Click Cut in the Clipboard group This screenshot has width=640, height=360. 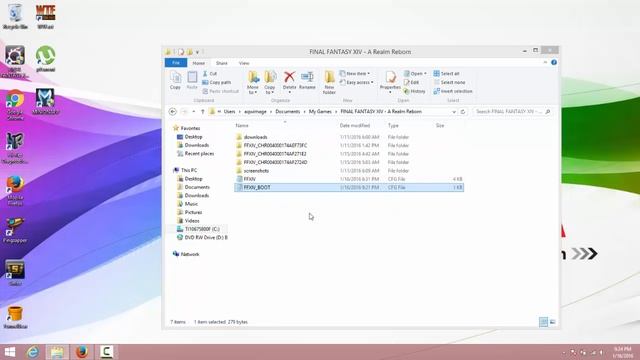point(210,73)
